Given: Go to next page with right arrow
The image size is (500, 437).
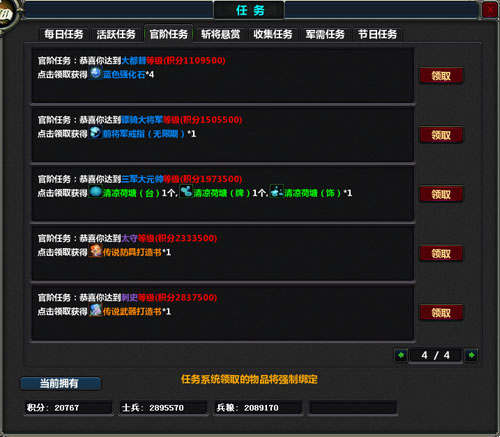Looking at the screenshot, I should coord(471,355).
